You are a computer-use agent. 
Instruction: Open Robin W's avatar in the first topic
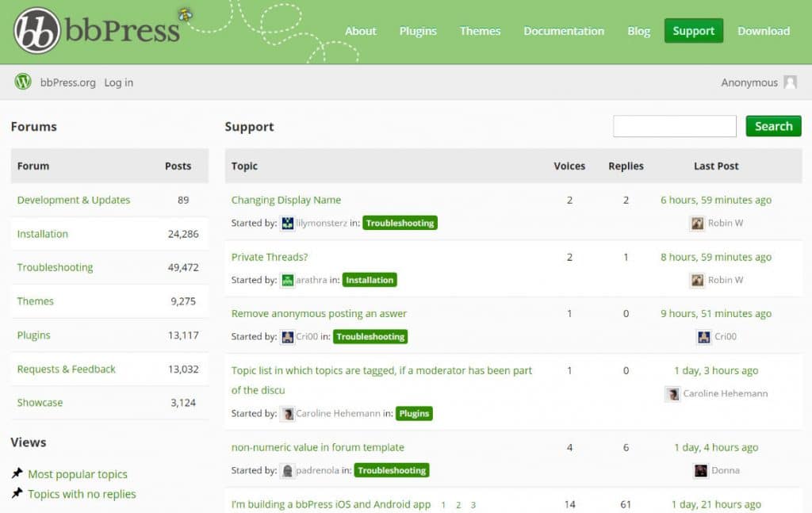click(697, 223)
